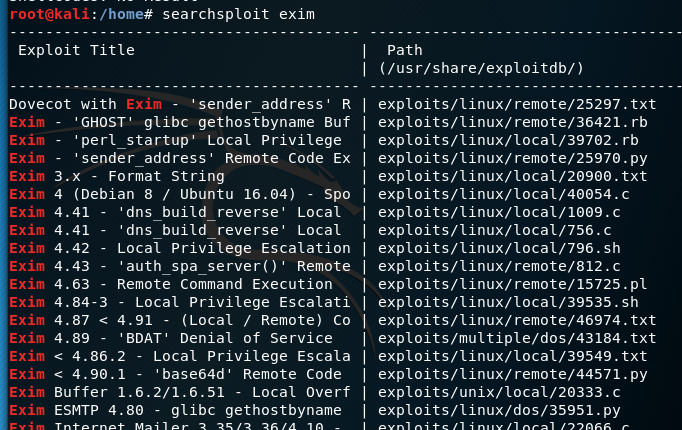Select Exim 4.89 'BDAT' Denial of Service row
Screen dimensions: 682x430
(171, 338)
